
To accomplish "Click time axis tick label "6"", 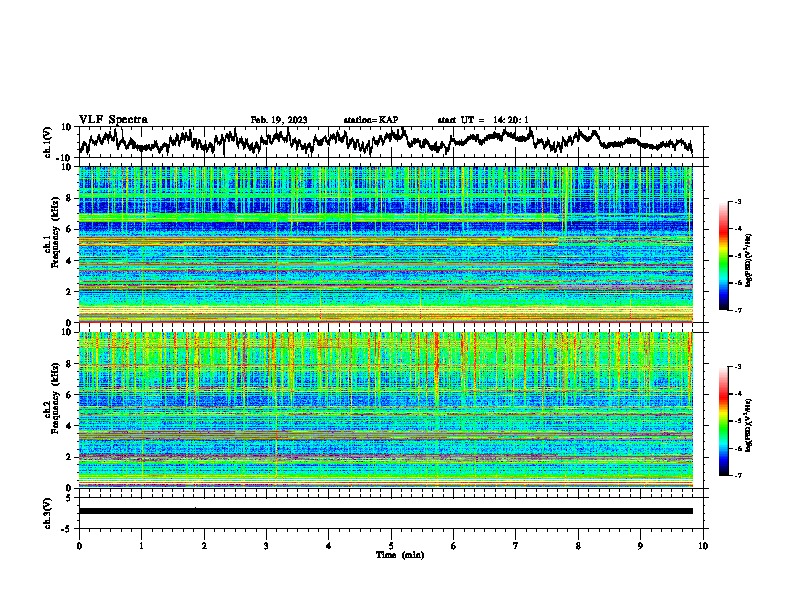I will point(454,545).
